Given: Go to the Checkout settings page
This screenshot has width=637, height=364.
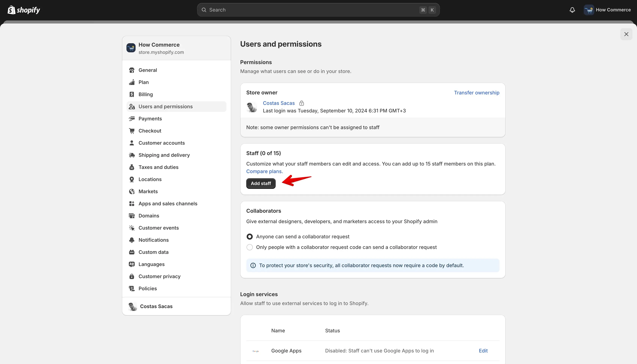Looking at the screenshot, I should tap(177, 131).
